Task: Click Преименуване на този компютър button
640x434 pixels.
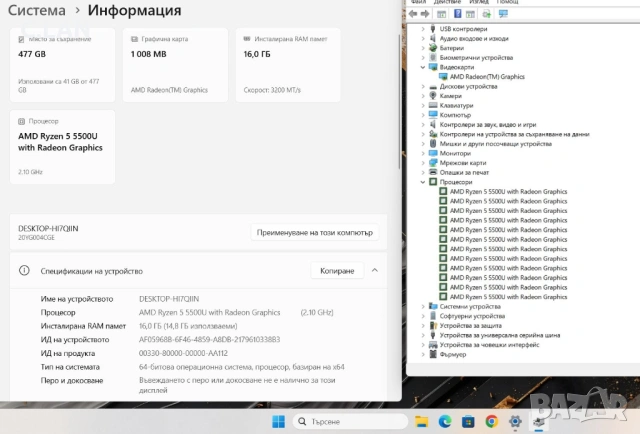Action: coord(314,232)
